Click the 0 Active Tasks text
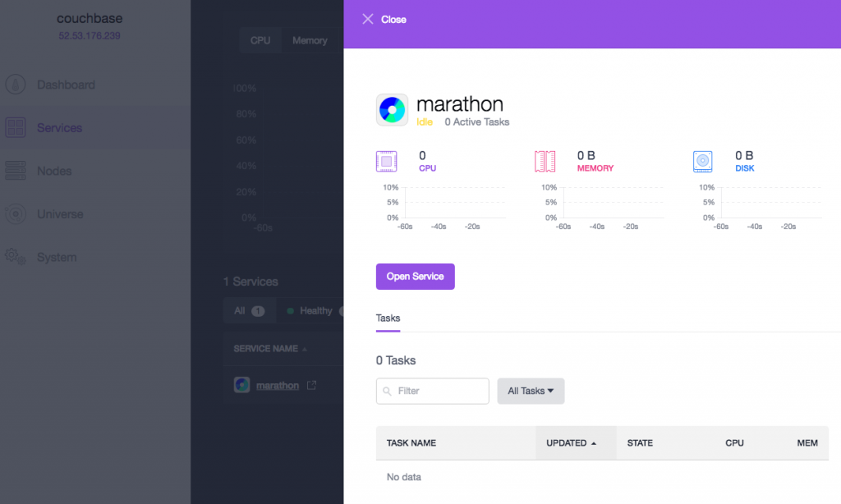The width and height of the screenshot is (841, 504). (477, 121)
